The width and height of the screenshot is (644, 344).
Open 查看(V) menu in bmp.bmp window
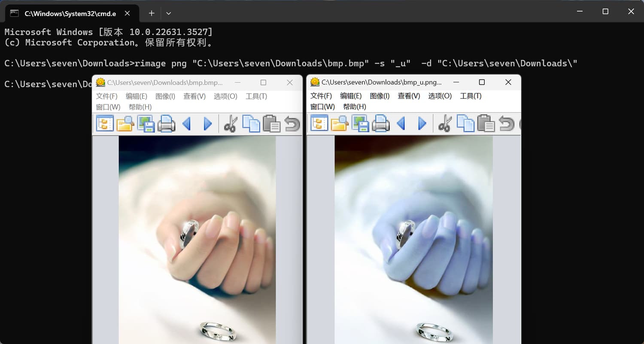point(194,96)
